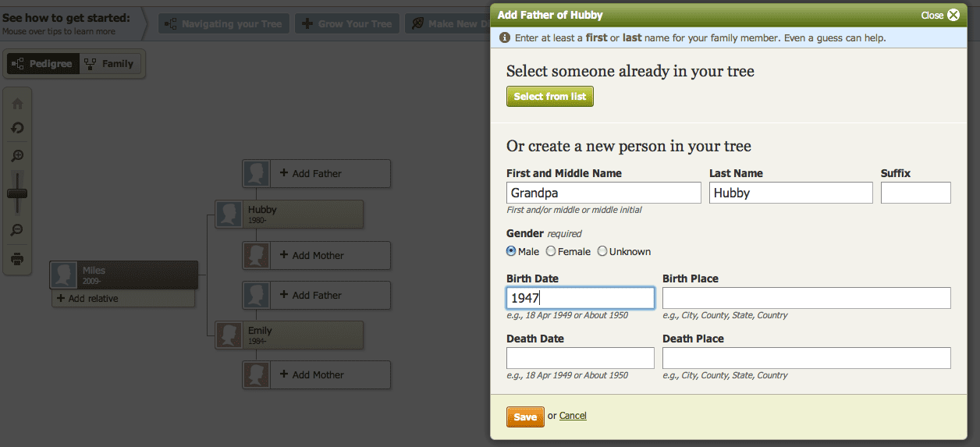Click the home icon in the tree toolbar
980x447 pixels.
pos(17,104)
